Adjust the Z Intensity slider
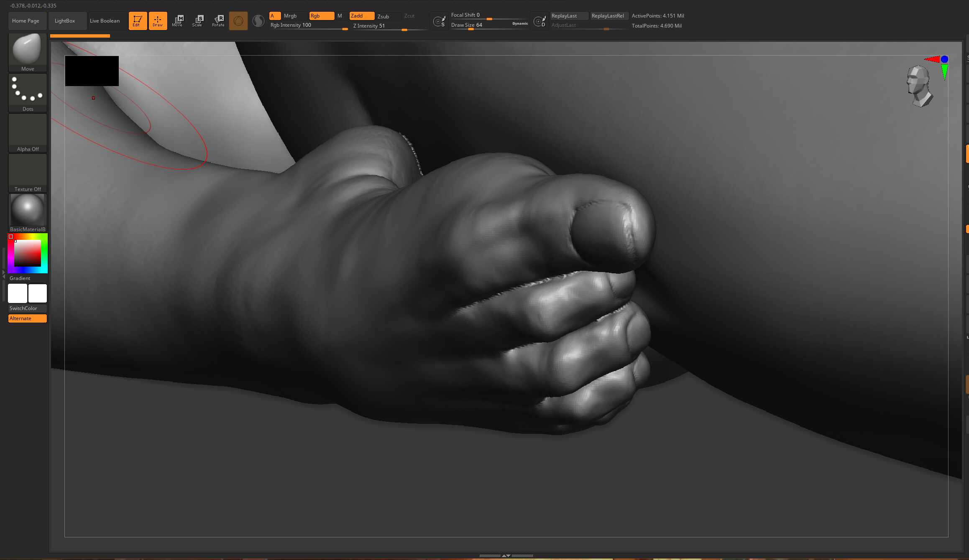The width and height of the screenshot is (969, 560). pyautogui.click(x=389, y=26)
